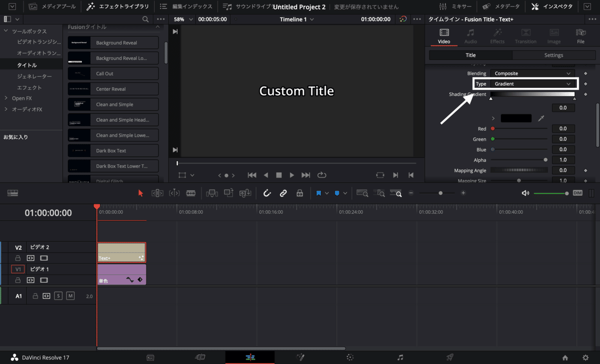Screen dimensions: 600x364
Task: Click the color picker eyedropper icon
Action: pos(541,118)
